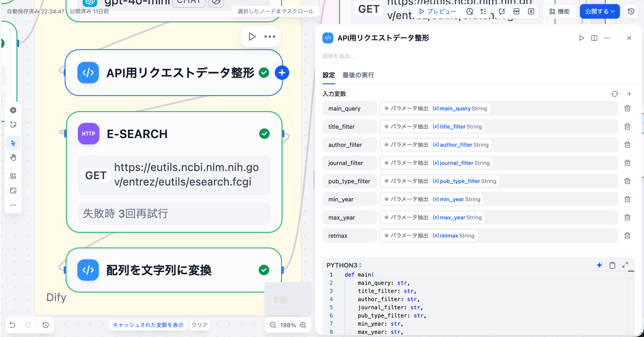Screen dimensions: 644x337
Task: Delete the main_query input variable
Action: 627,108
